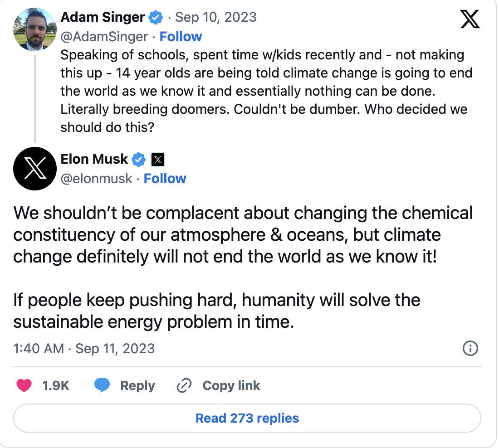This screenshot has height=448, width=499.
Task: Click the Reply label
Action: [x=137, y=385]
